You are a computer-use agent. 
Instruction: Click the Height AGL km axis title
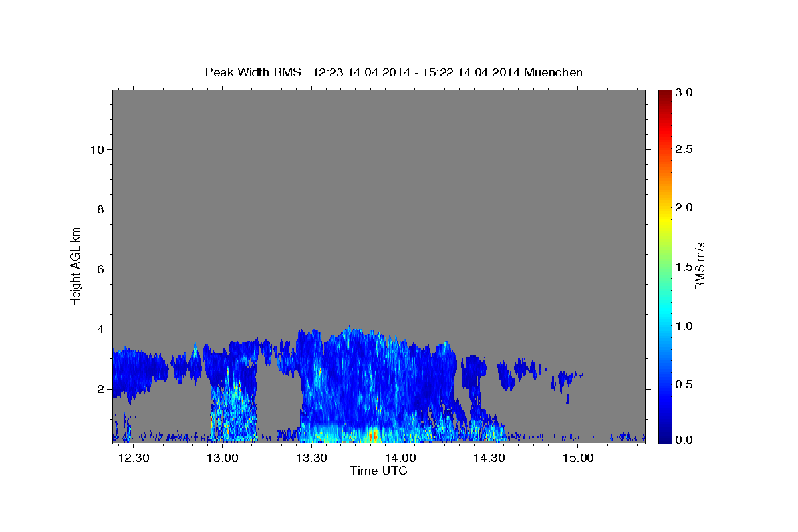(x=76, y=266)
